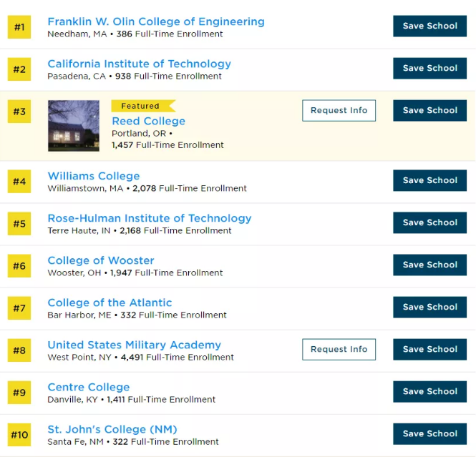Screen dimensions: 476x457
Task: Open Rose-Hulman Institute of Technology link
Action: 150,218
